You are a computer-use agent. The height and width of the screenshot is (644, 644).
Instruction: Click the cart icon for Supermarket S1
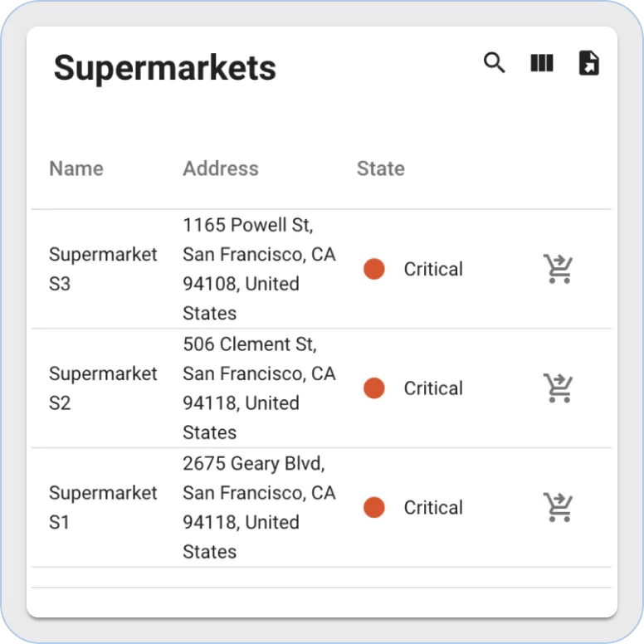[x=559, y=508]
